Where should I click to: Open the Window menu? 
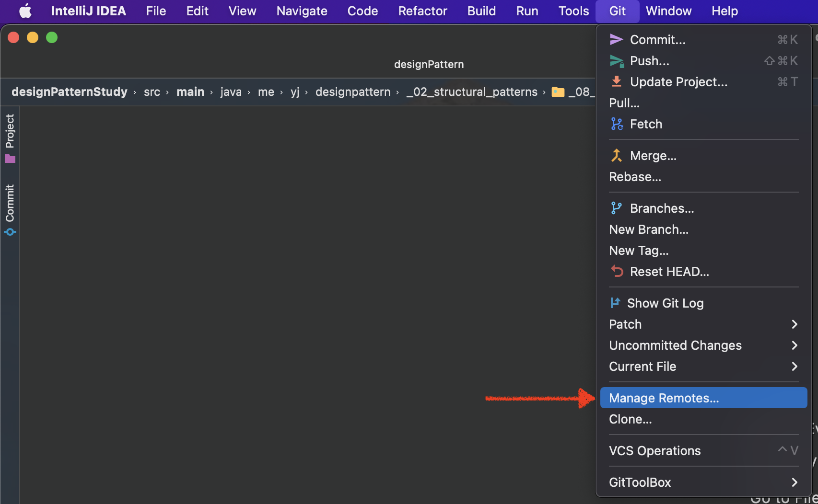click(668, 11)
